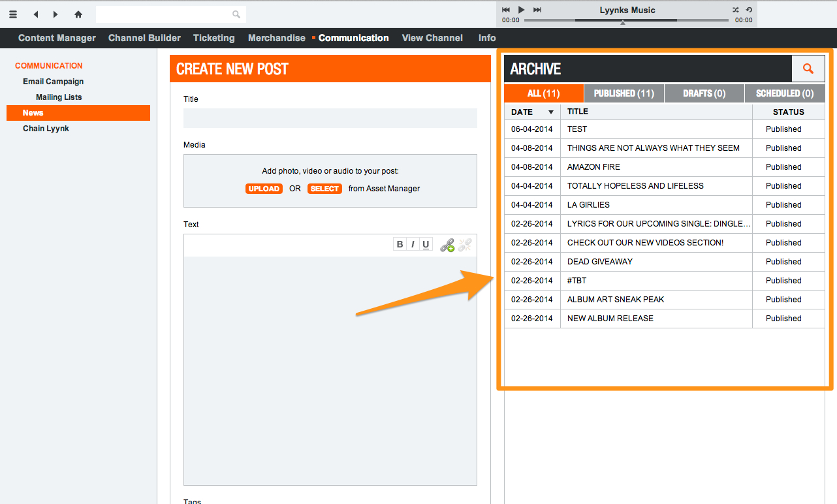The height and width of the screenshot is (504, 837).
Task: Toggle repeat in the music player
Action: point(750,10)
